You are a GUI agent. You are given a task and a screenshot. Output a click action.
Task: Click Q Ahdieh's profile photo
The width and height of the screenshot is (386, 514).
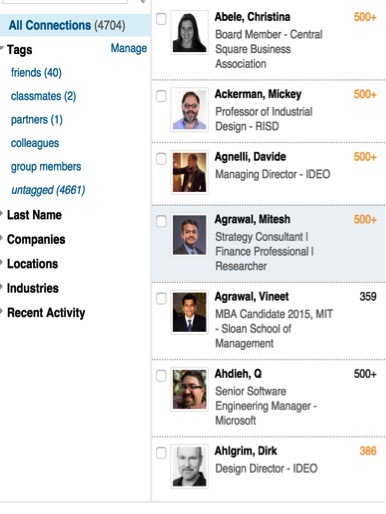[x=189, y=389]
